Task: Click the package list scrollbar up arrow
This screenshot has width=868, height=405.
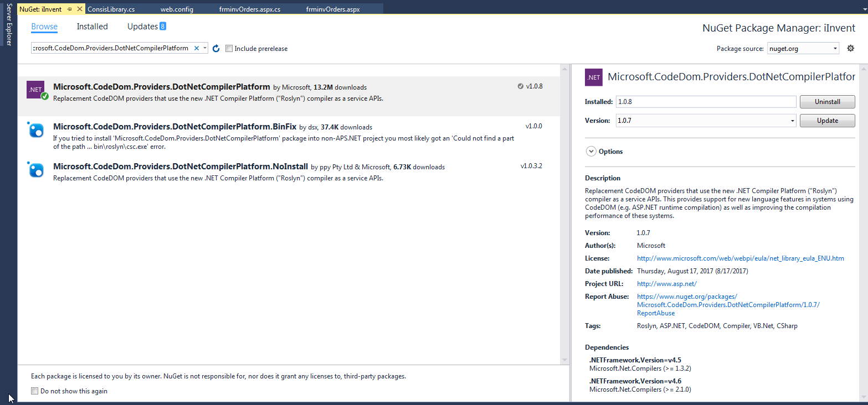Action: pyautogui.click(x=564, y=69)
